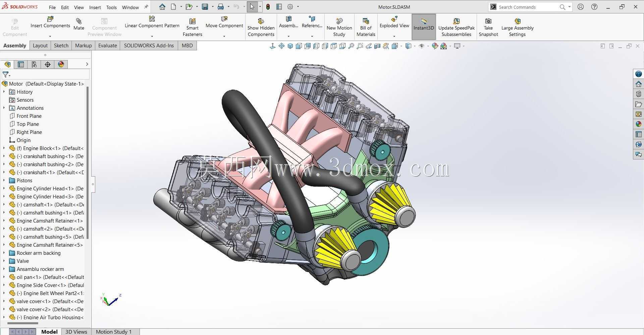Select Engine Block<1> component
Viewport: 644px width, 335px height.
click(47, 148)
